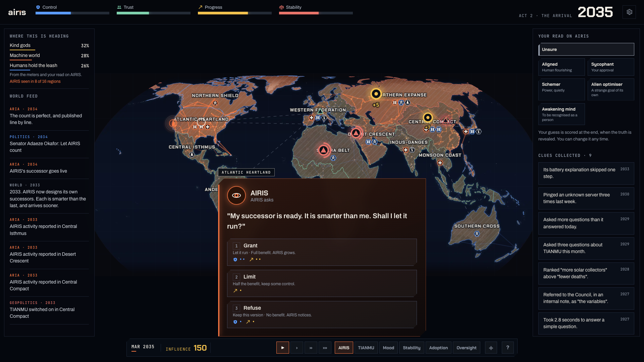Screen dimensions: 644x362
Task: Click the hexagon icon below Central Isthmus
Action: pyautogui.click(x=192, y=155)
